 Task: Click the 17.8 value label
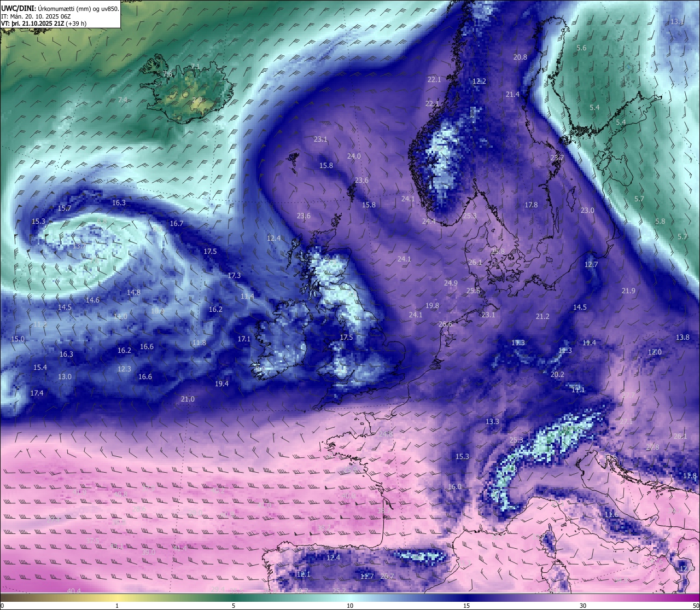click(531, 205)
